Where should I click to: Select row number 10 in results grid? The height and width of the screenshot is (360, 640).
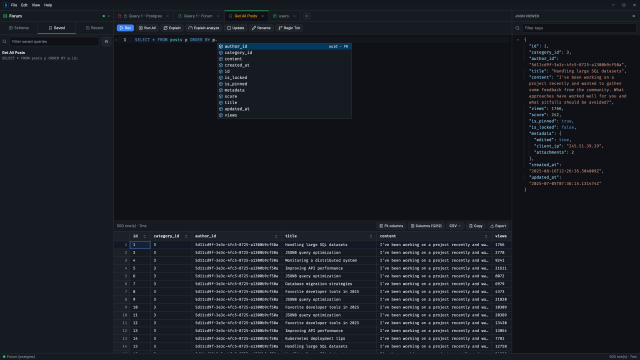coord(122,315)
